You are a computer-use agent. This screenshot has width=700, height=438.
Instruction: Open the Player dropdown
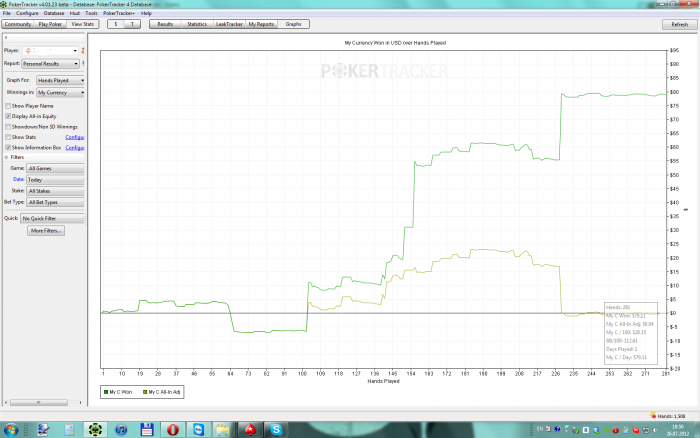point(50,51)
